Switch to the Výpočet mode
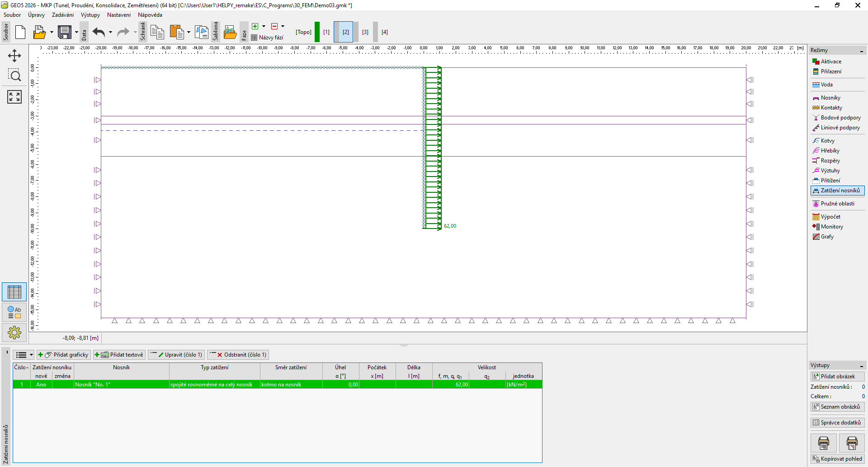 (x=830, y=217)
